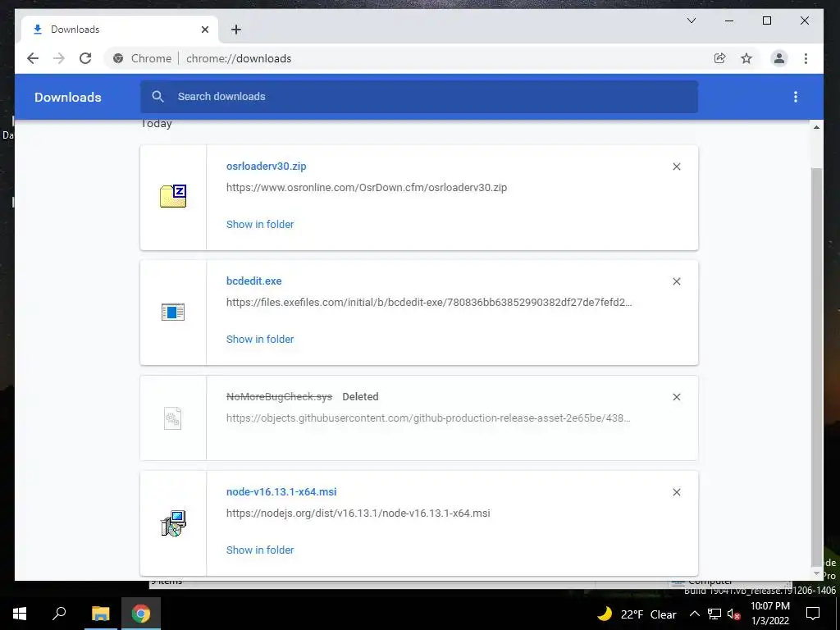Click the Search downloads field
The width and height of the screenshot is (840, 630).
(419, 97)
